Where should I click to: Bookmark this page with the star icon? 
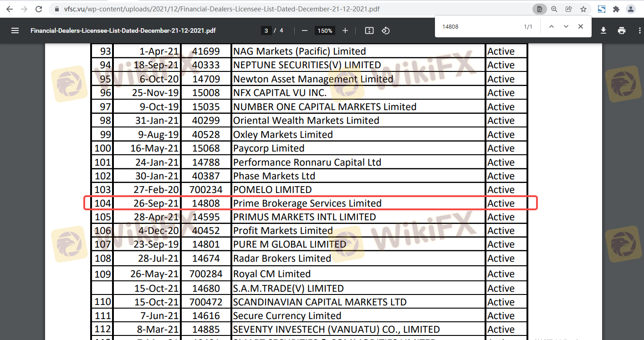click(583, 9)
